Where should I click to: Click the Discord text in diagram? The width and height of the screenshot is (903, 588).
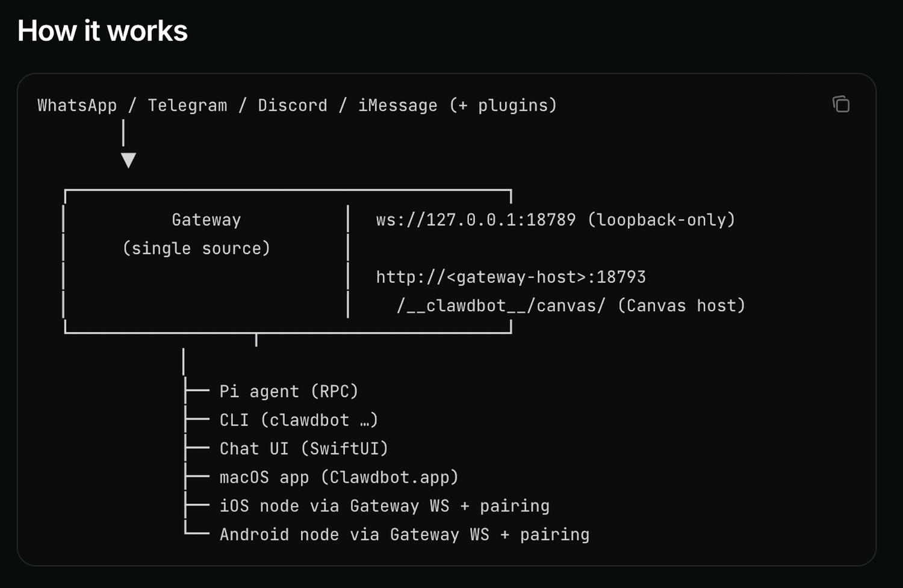(293, 105)
